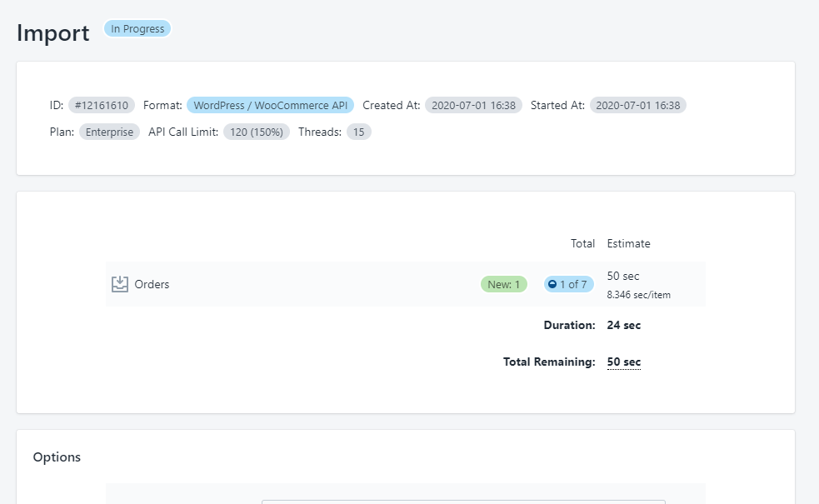Select the import ID badge #12161610
Image resolution: width=819 pixels, height=504 pixels.
point(101,106)
